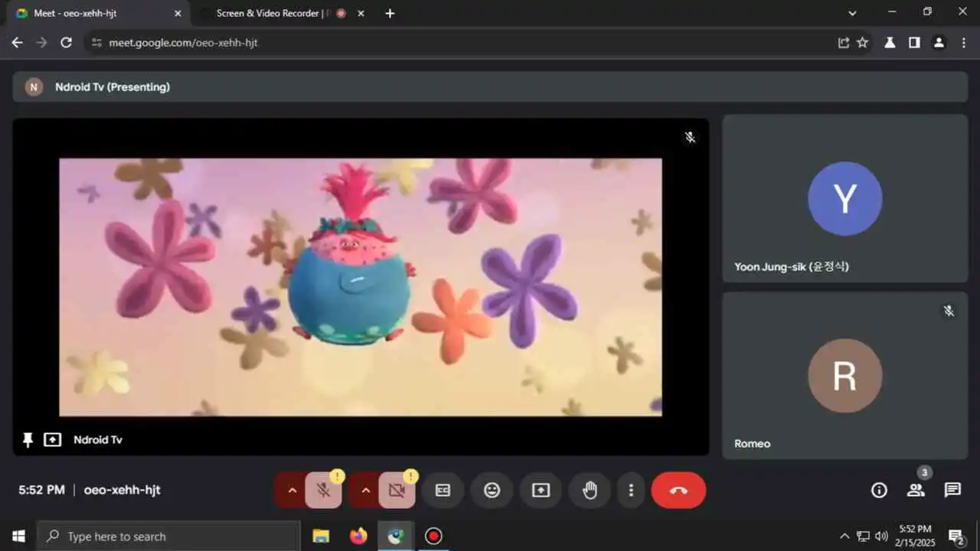Open the Windows notification center
The height and width of the screenshot is (551, 980).
tap(956, 536)
